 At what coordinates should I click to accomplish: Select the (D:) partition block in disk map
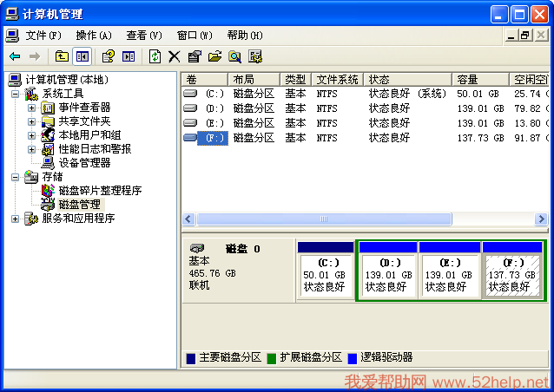click(386, 276)
